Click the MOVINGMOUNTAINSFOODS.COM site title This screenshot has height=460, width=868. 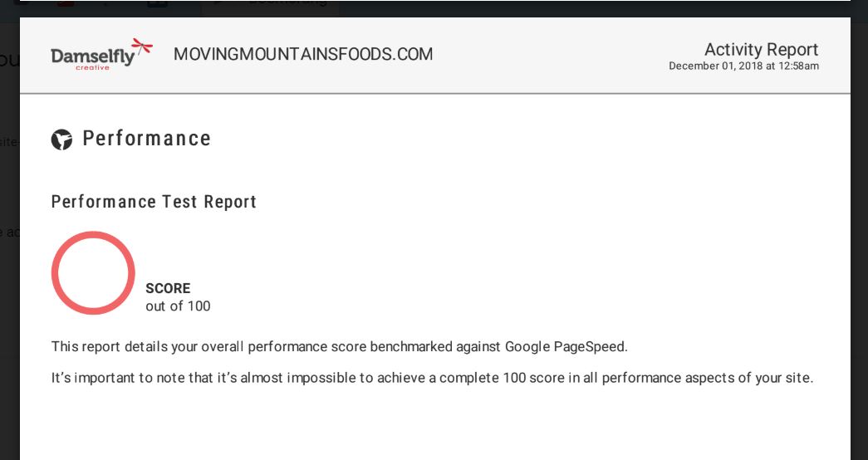303,54
